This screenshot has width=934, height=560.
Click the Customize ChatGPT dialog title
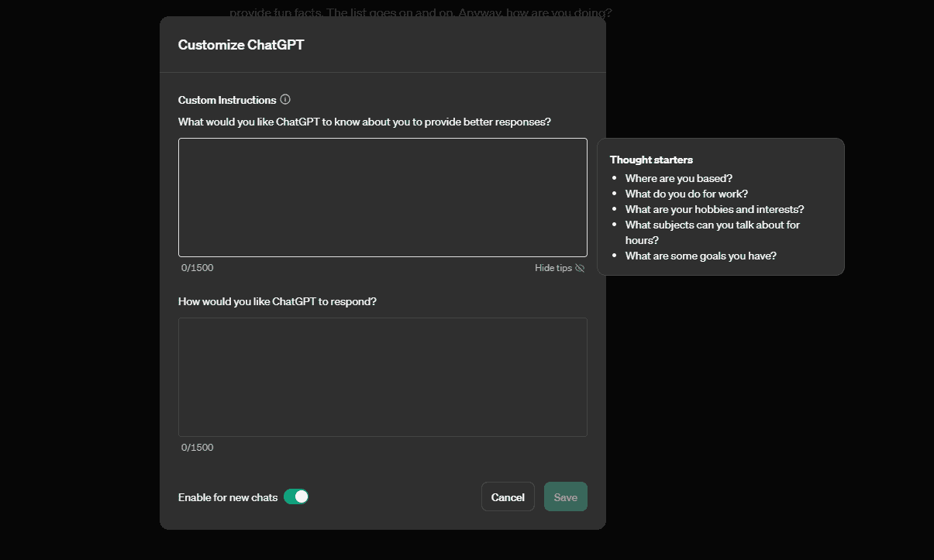click(241, 45)
